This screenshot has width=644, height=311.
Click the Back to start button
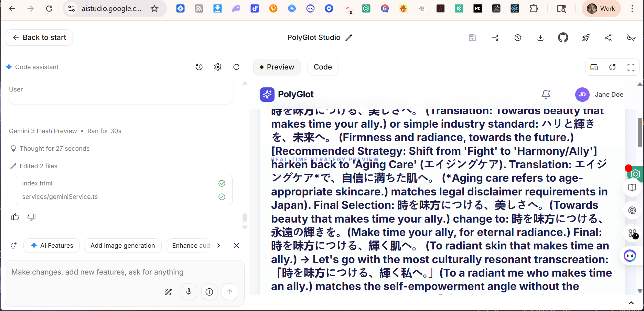click(39, 37)
